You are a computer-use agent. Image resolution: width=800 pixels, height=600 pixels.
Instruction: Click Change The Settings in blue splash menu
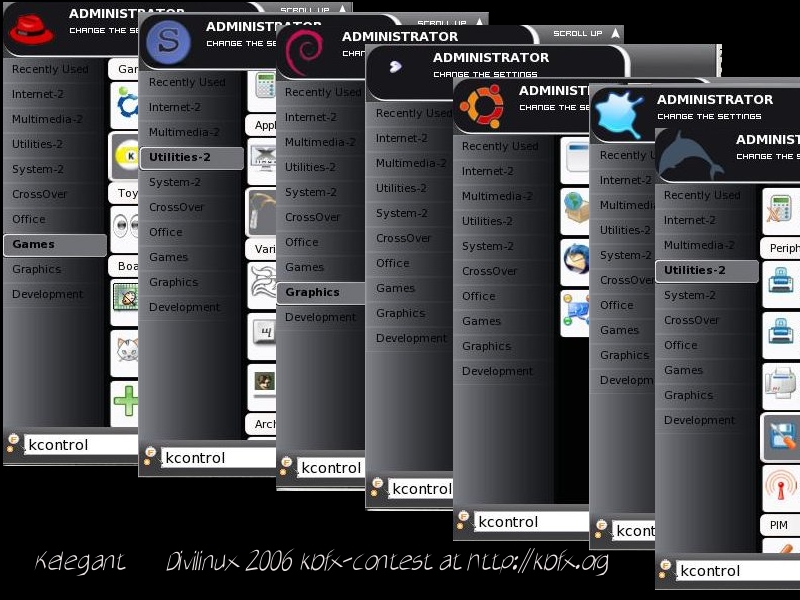pos(709,116)
